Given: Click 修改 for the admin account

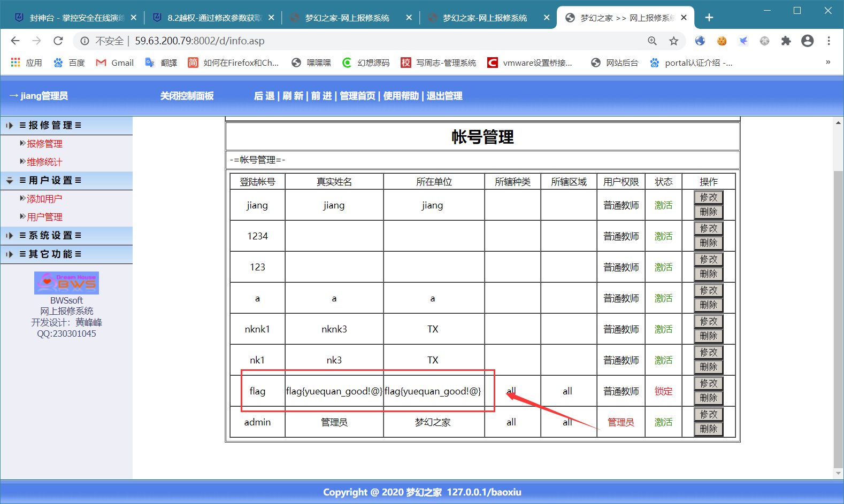Looking at the screenshot, I should click(x=709, y=414).
